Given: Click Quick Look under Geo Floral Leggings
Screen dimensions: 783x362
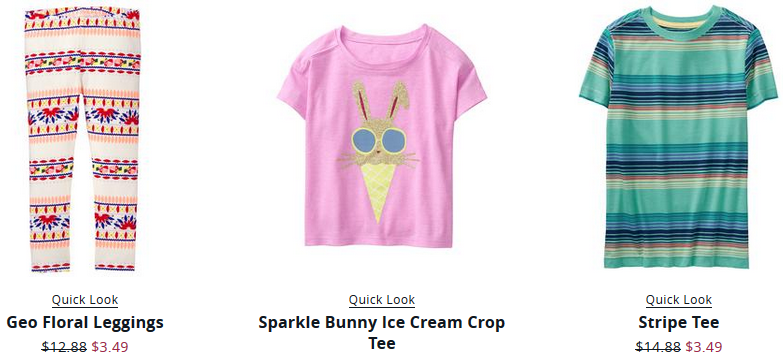Looking at the screenshot, I should (85, 300).
